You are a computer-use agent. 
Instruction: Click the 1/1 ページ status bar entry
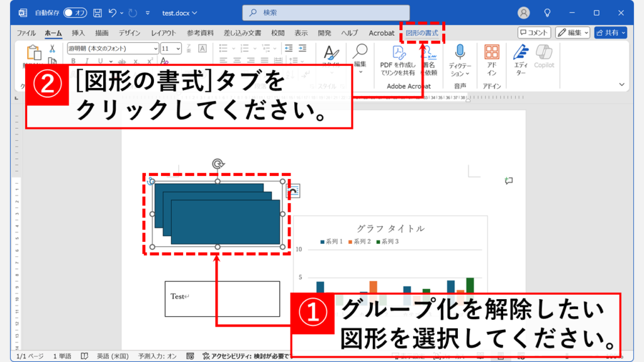tap(30, 356)
